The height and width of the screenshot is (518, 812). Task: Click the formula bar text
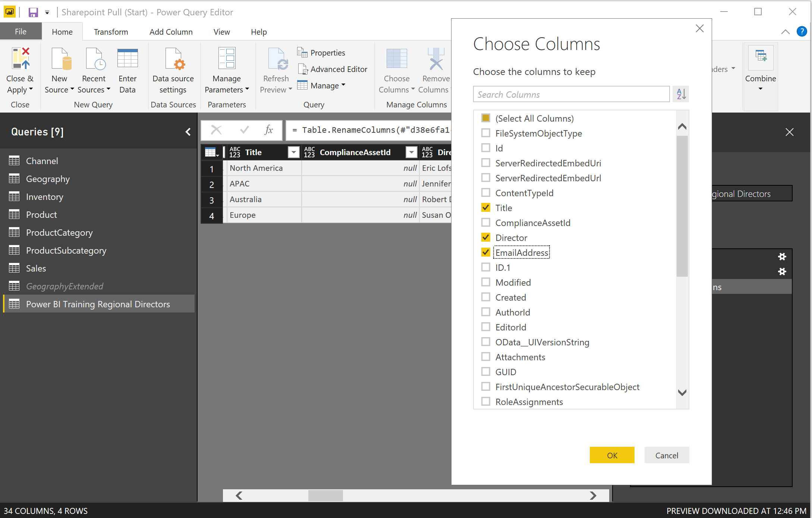[371, 130]
